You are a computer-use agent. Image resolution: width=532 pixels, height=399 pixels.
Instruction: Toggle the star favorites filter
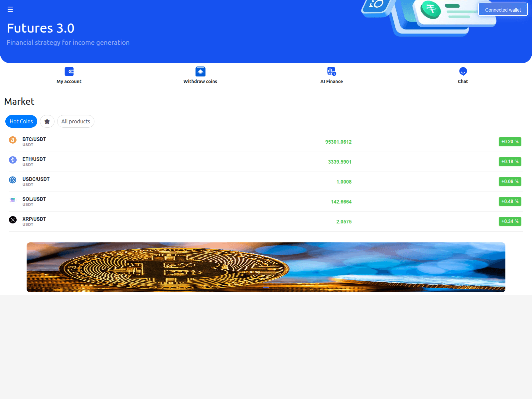[47, 121]
